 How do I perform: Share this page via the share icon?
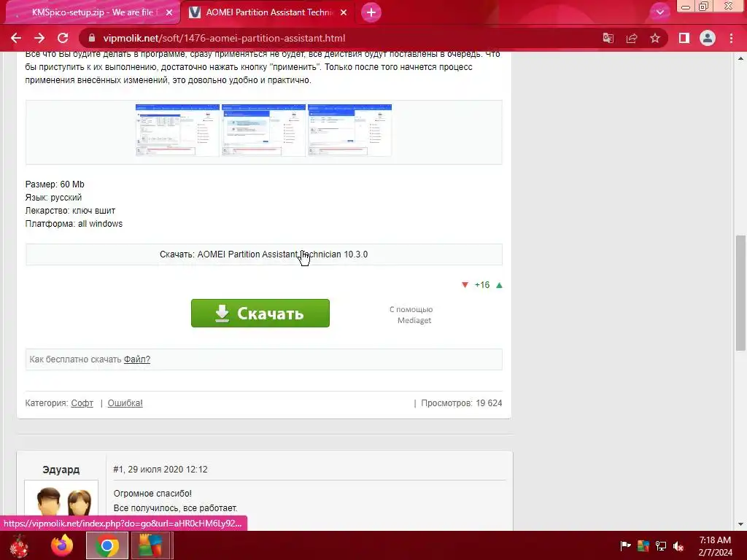click(x=632, y=38)
